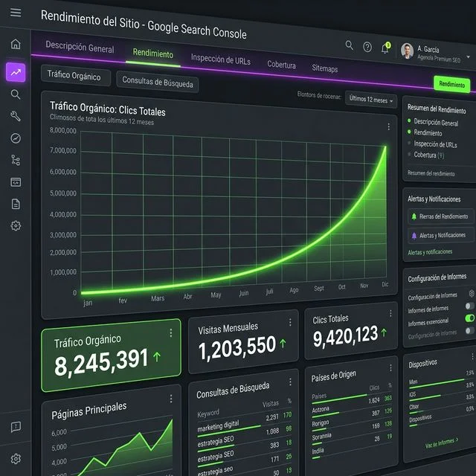Click the header search magnifier icon

[350, 45]
